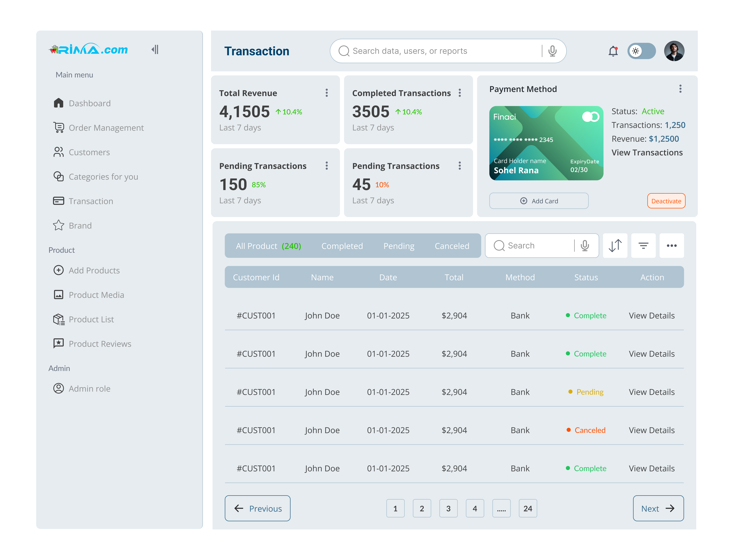
Task: Open the Product Reviews page
Action: pos(100,344)
